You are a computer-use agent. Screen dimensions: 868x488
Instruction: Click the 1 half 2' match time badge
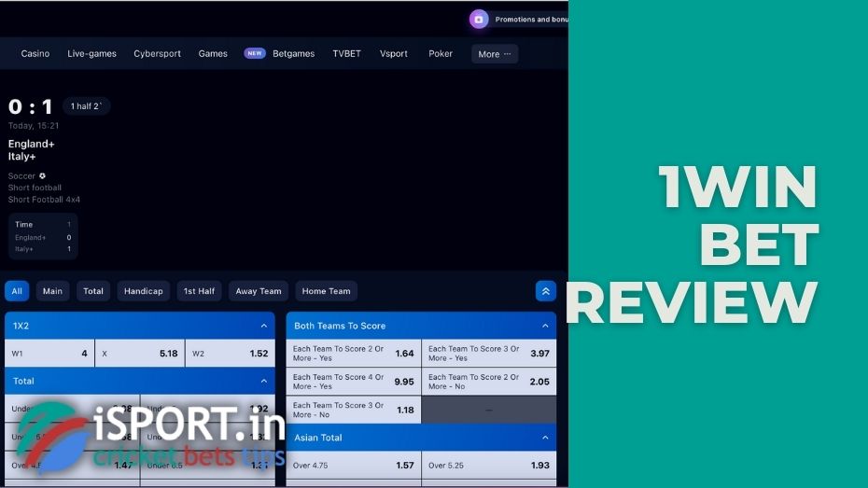(87, 106)
